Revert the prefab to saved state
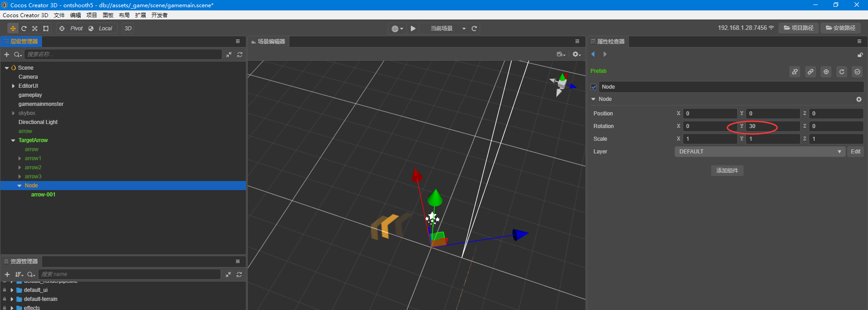Viewport: 868px width, 310px height. [x=842, y=72]
